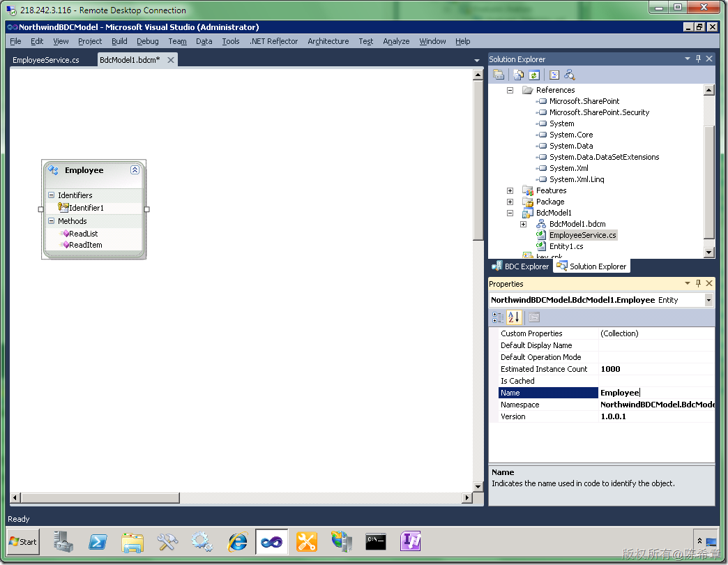Select Microsoft.SharePoint reference
Viewport: 728px width, 565px height.
pyautogui.click(x=584, y=101)
